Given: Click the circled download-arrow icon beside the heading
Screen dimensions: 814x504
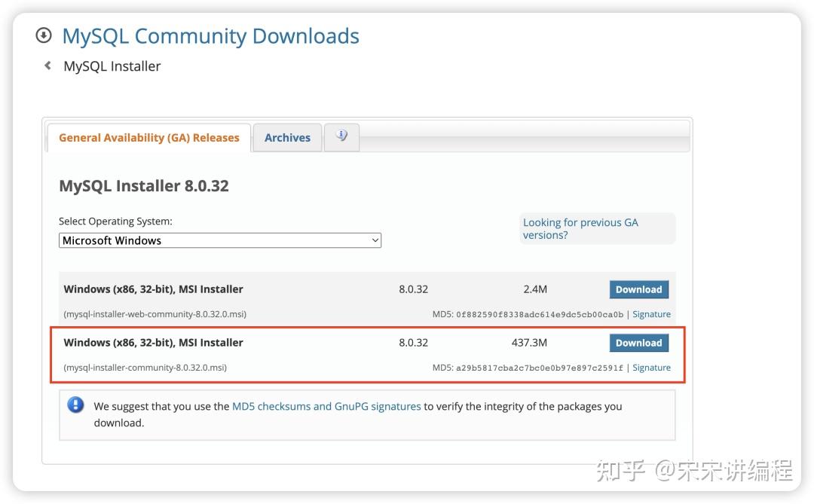Looking at the screenshot, I should (x=43, y=35).
